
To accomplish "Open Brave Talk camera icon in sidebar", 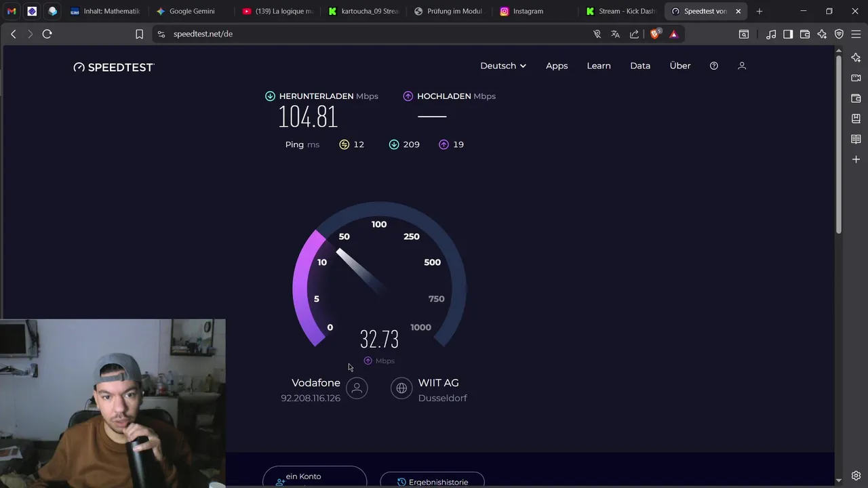I will point(856,78).
